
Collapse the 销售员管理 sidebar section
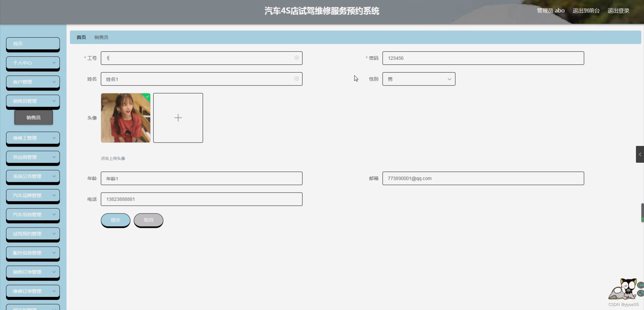(x=33, y=101)
